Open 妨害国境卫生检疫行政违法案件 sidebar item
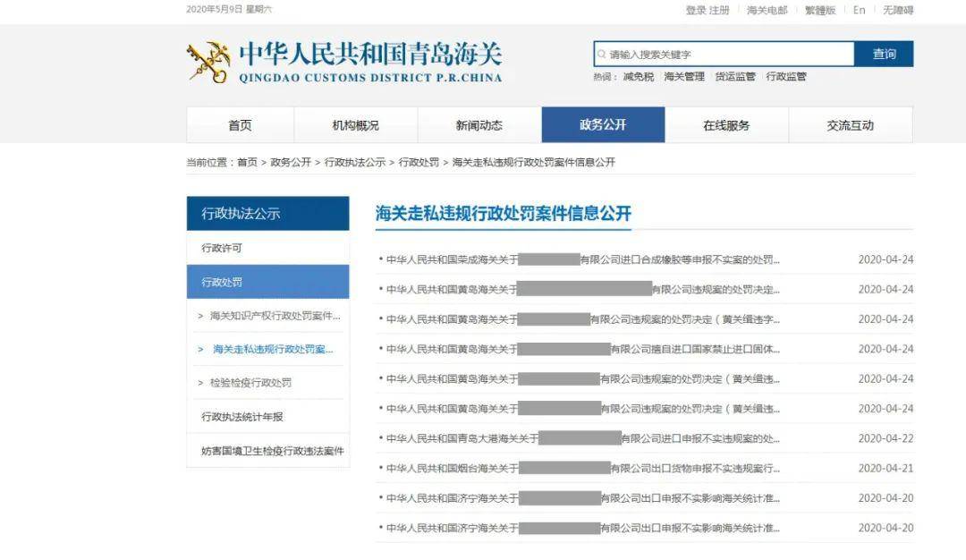 tap(272, 451)
